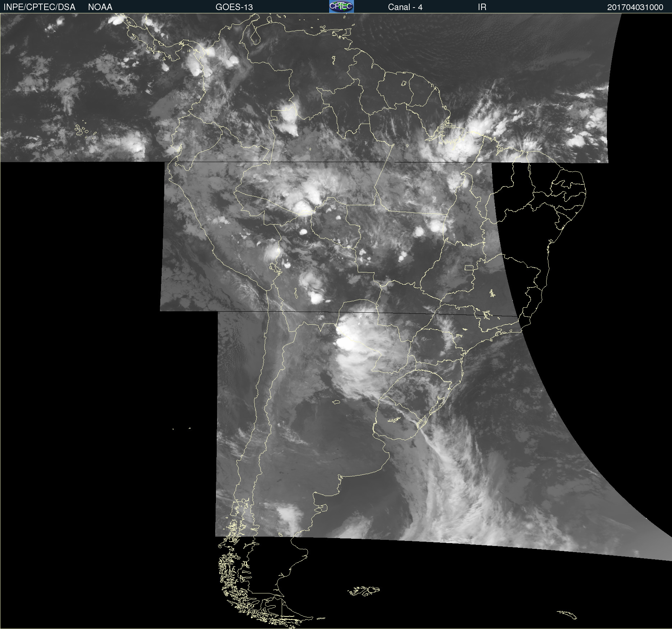
Task: Click the INPE/CPTEC/DSA header text
Action: [x=40, y=7]
